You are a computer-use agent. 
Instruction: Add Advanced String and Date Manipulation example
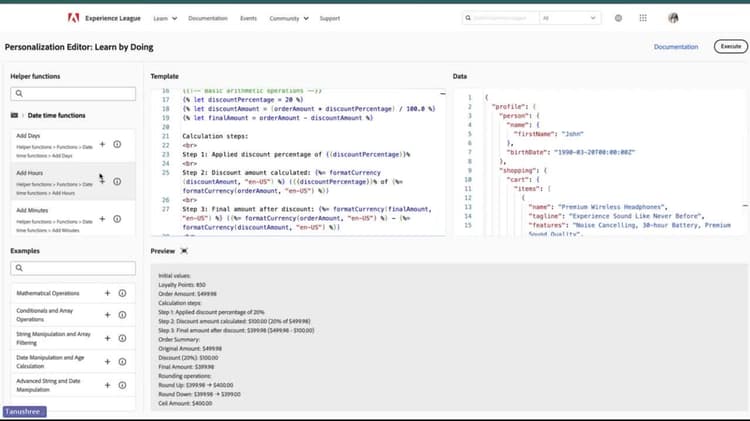[107, 385]
